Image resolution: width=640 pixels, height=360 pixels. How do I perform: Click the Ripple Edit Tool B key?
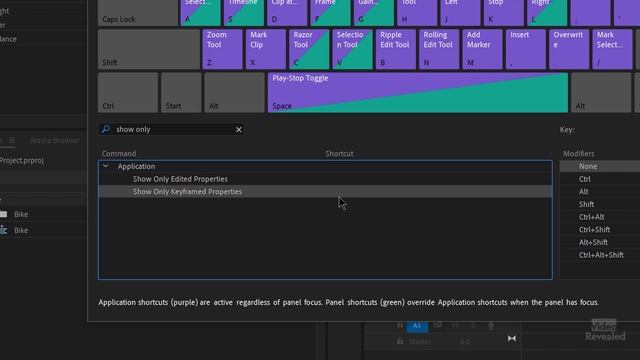point(396,49)
